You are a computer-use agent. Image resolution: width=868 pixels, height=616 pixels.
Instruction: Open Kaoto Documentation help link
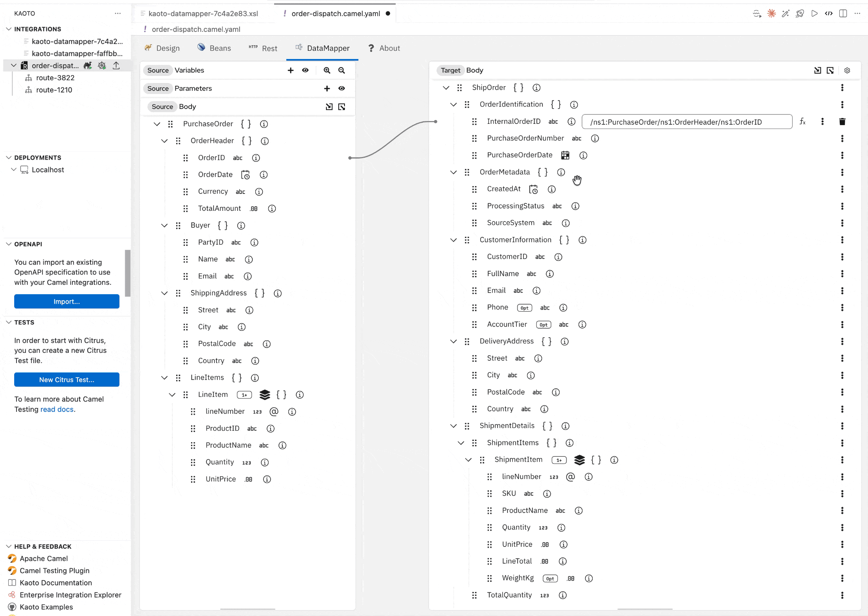(x=56, y=583)
